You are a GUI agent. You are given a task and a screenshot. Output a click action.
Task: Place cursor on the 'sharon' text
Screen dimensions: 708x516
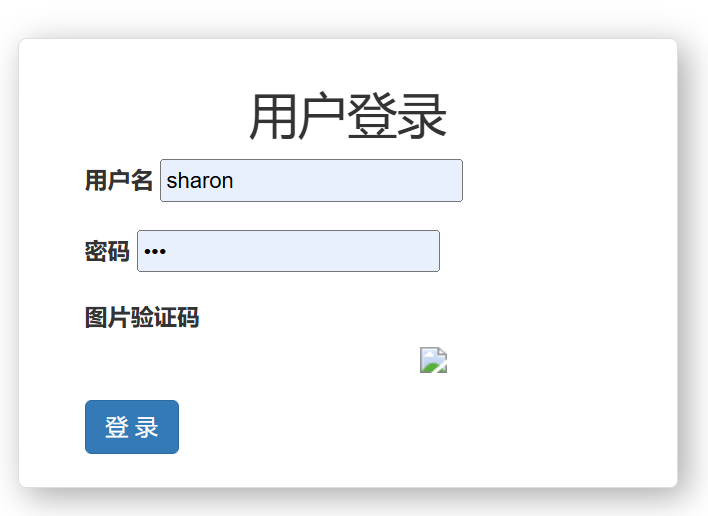(200, 181)
